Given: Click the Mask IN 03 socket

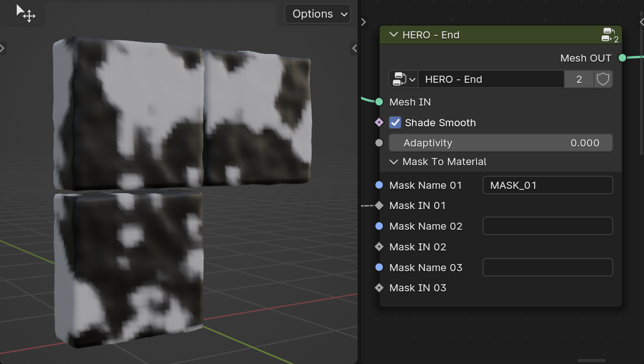Looking at the screenshot, I should tap(379, 288).
